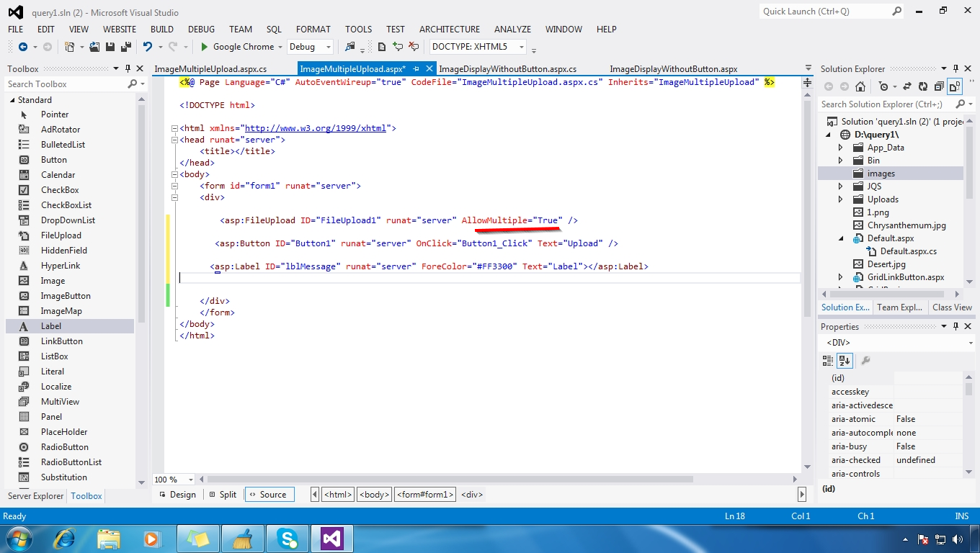
Task: Select the Undo icon
Action: (148, 46)
